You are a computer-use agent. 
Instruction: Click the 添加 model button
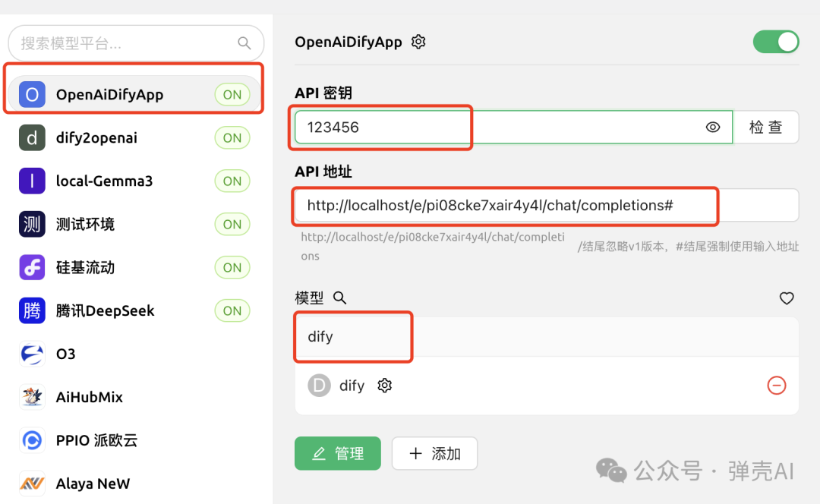coord(434,453)
